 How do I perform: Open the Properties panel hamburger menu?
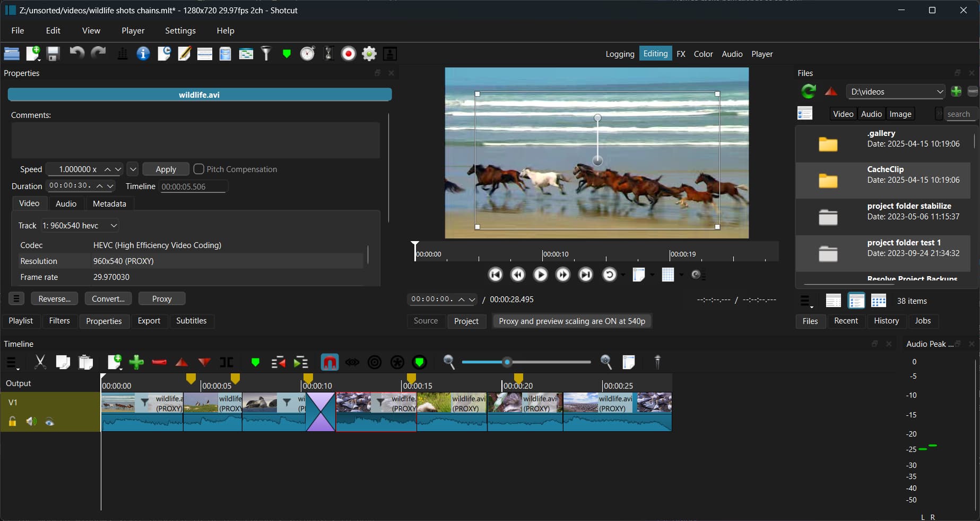pyautogui.click(x=16, y=298)
